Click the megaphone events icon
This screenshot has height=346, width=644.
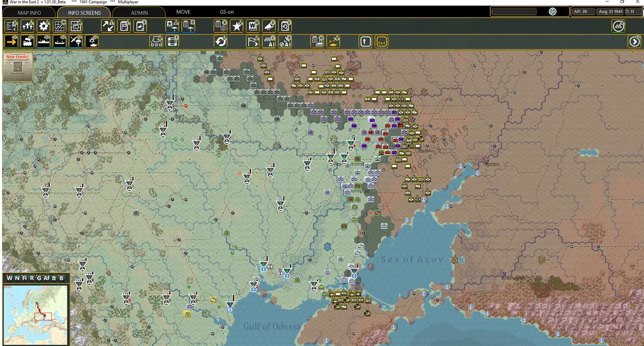pyautogui.click(x=269, y=26)
